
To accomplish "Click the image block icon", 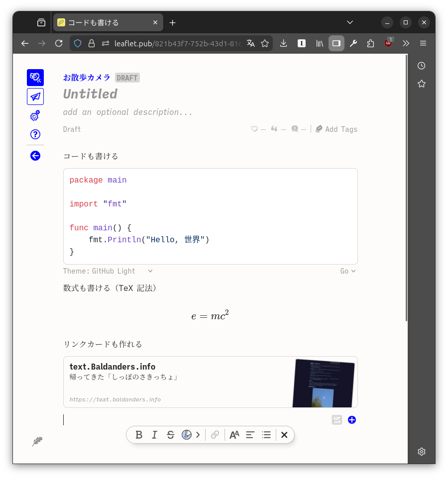I will pos(337,420).
